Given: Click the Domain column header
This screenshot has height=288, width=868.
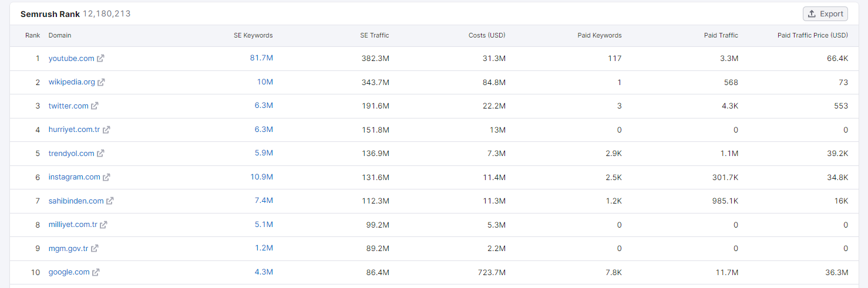Looking at the screenshot, I should (60, 36).
